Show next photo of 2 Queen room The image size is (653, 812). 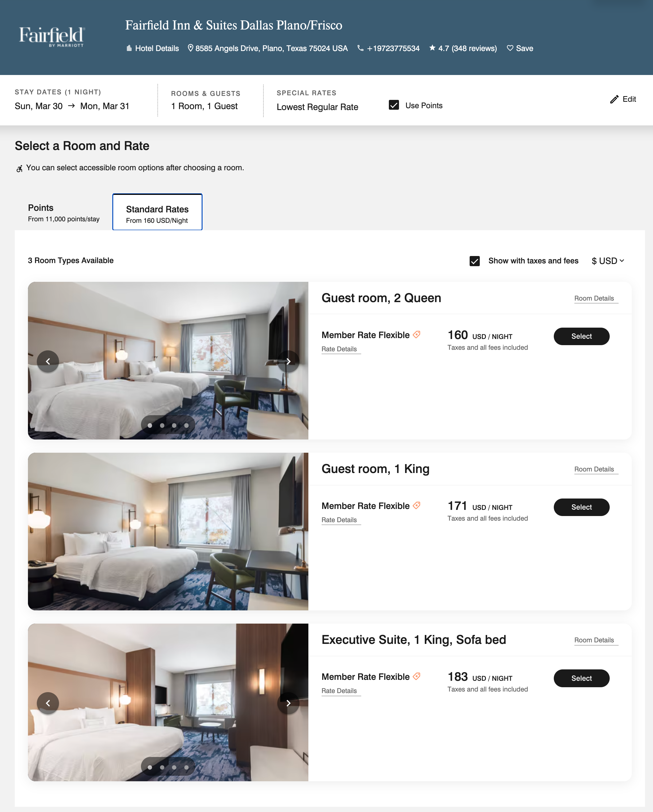click(288, 361)
